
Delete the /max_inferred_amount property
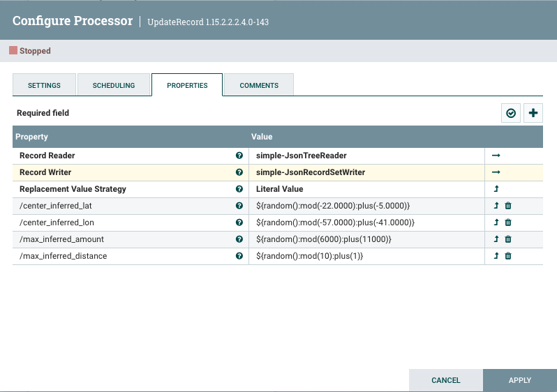click(x=508, y=239)
